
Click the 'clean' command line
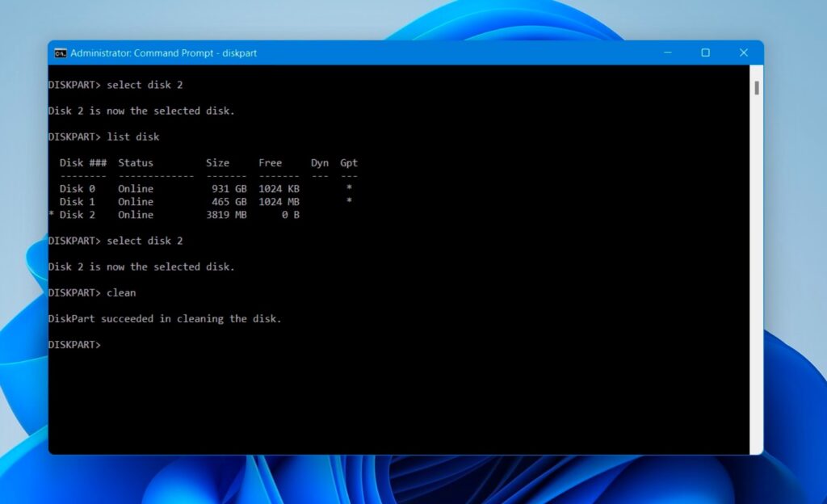[122, 292]
